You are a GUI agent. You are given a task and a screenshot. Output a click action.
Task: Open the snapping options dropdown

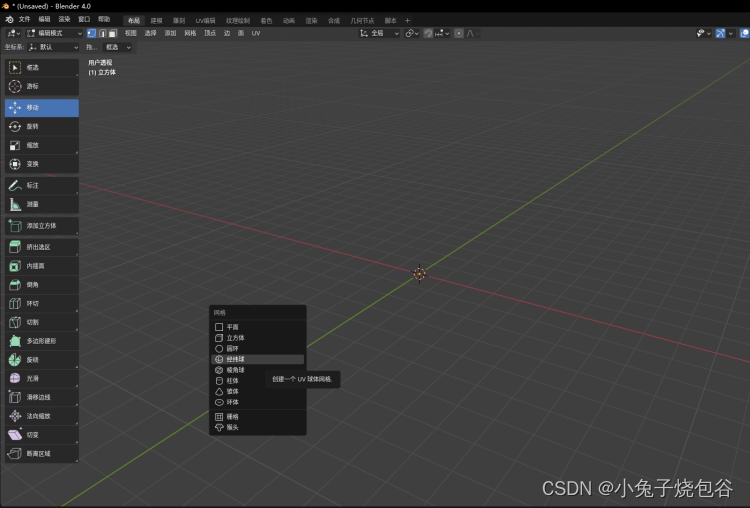[442, 33]
